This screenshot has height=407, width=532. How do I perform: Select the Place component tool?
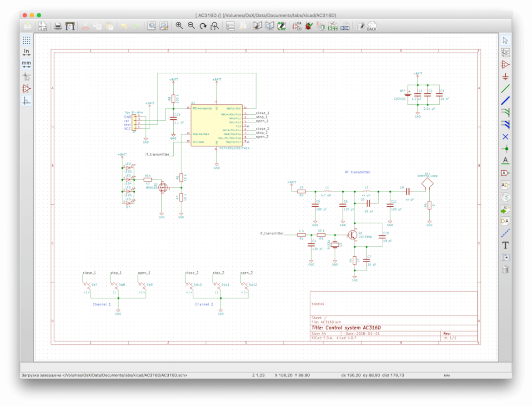pyautogui.click(x=505, y=65)
